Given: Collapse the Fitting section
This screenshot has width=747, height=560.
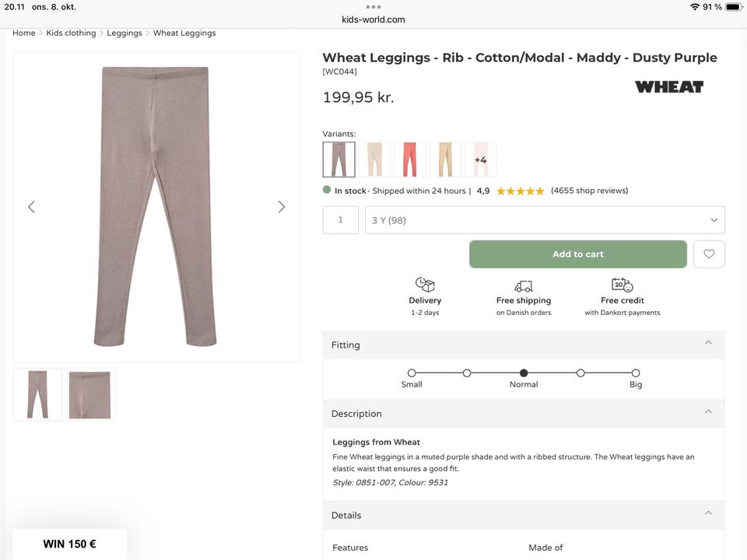Looking at the screenshot, I should (708, 344).
